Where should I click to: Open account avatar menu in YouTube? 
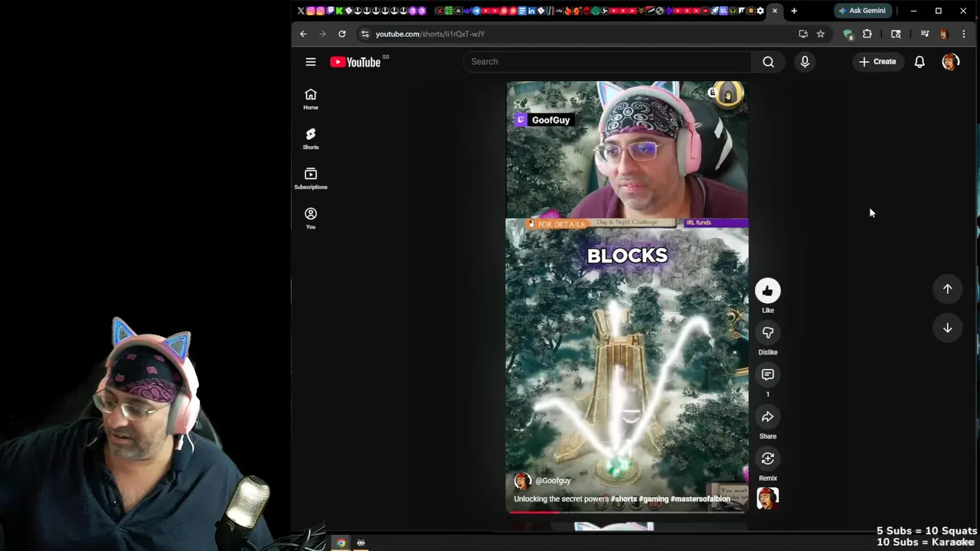[950, 62]
